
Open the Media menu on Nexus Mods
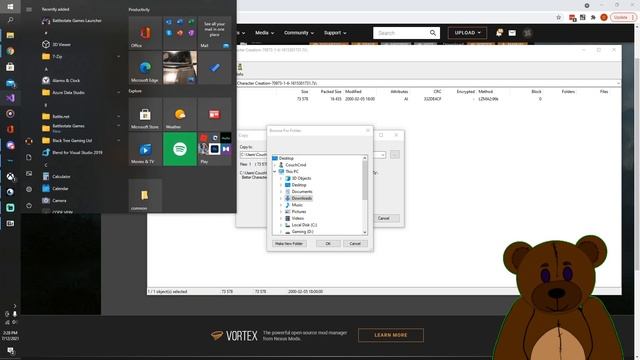(264, 33)
